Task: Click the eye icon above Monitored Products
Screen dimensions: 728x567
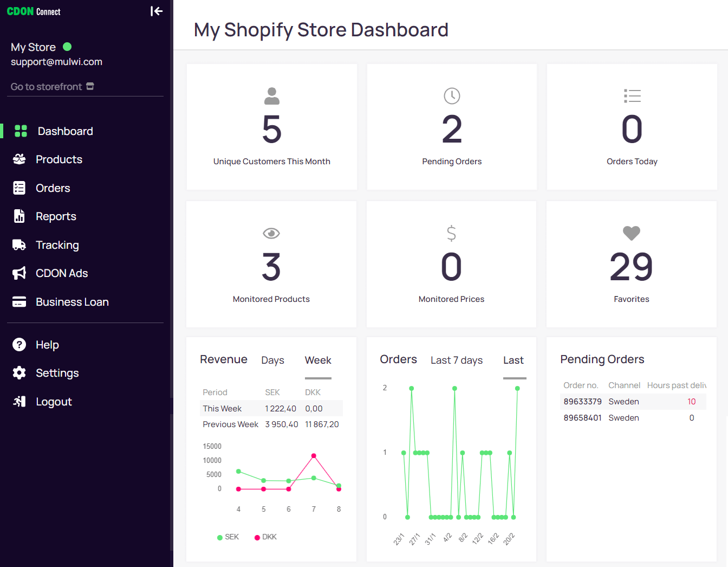Action: click(271, 233)
